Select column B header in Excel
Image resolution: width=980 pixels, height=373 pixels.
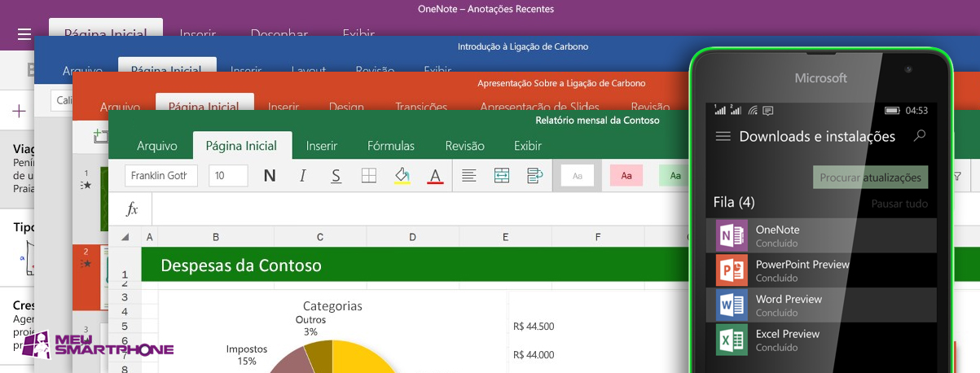(x=216, y=237)
